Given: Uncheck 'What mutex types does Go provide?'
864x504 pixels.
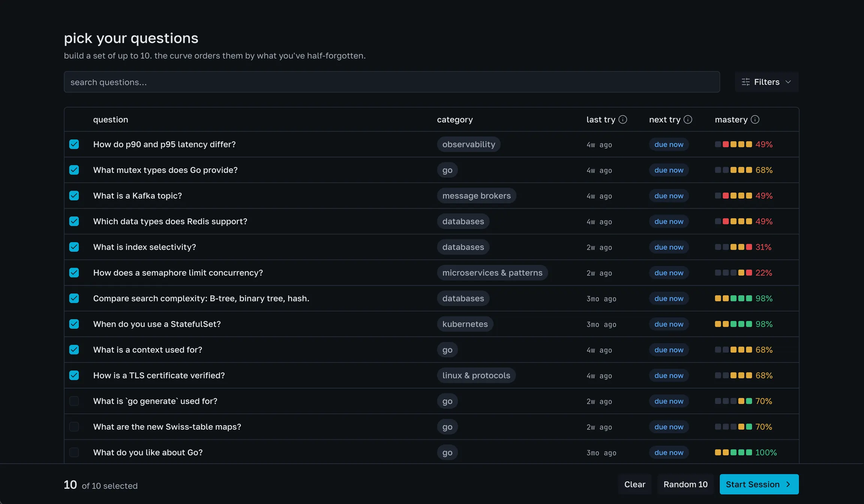Looking at the screenshot, I should point(74,170).
